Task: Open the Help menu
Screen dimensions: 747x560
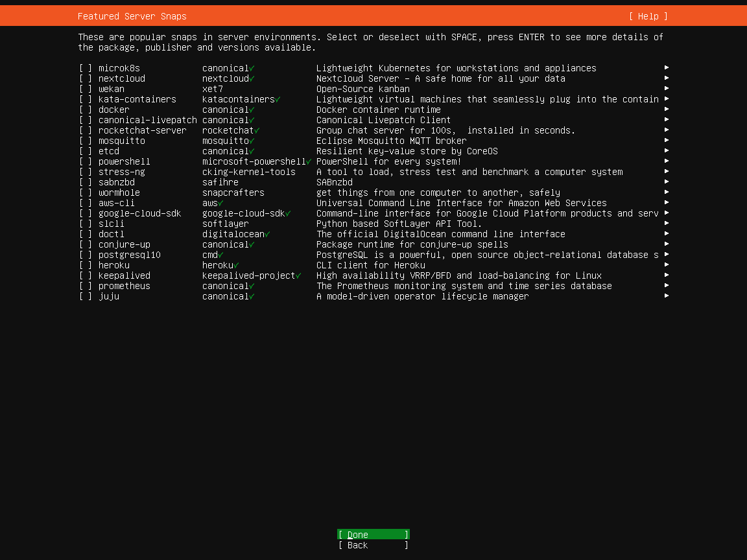Action: click(648, 16)
